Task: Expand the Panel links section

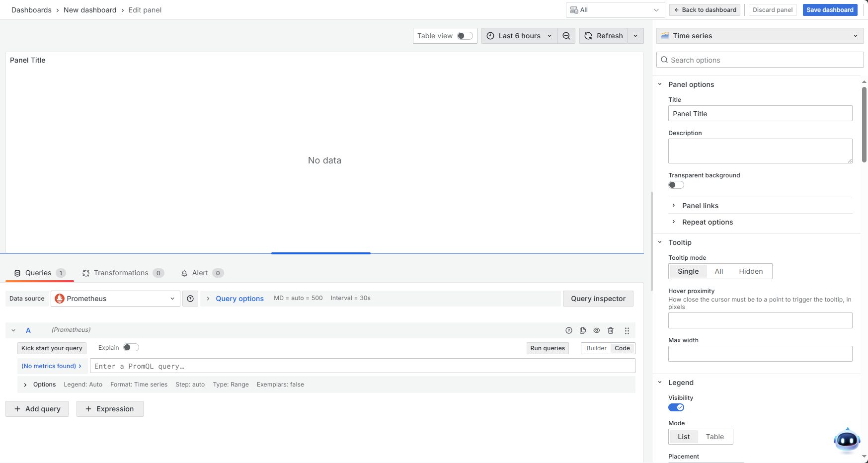Action: coord(700,206)
